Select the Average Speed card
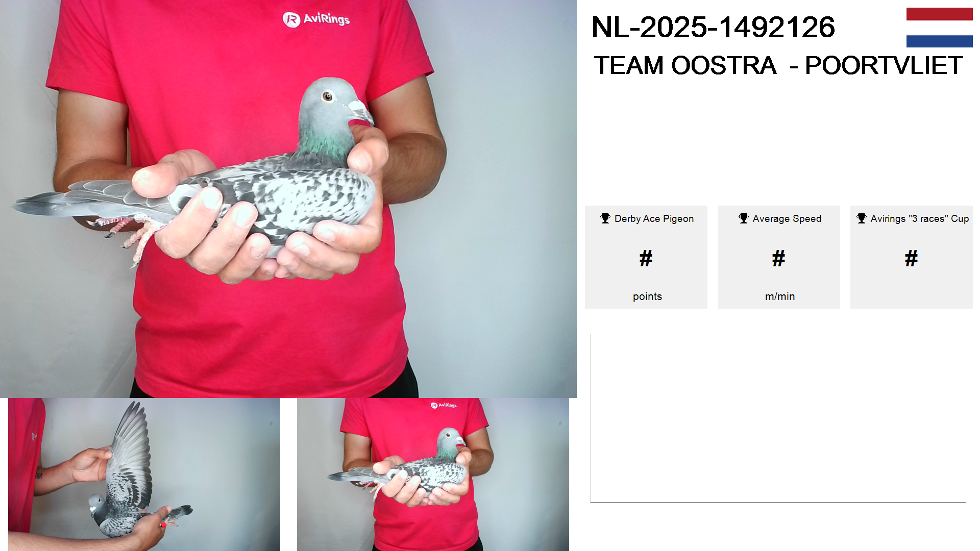The width and height of the screenshot is (980, 551). [779, 257]
